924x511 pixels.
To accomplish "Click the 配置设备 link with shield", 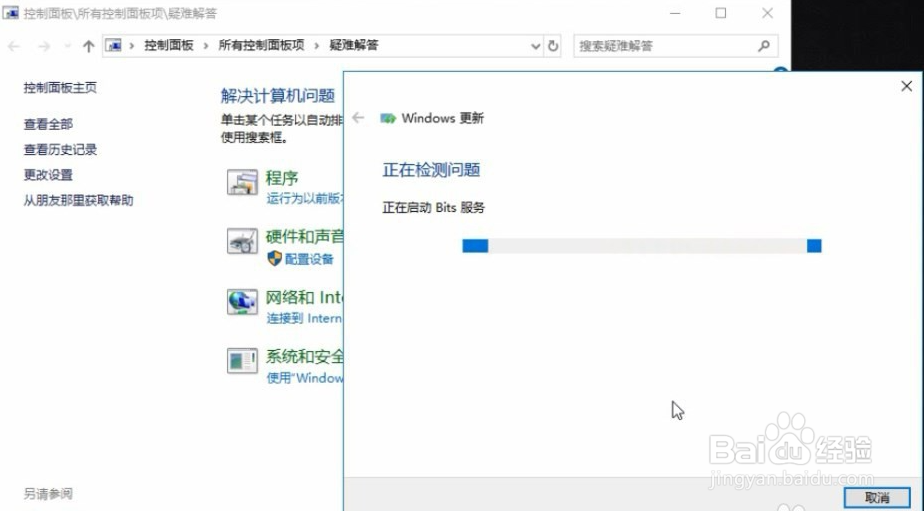I will click(309, 259).
